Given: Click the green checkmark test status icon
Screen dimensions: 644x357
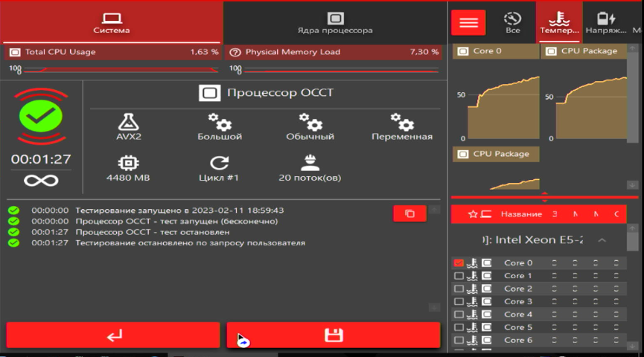Looking at the screenshot, I should [41, 116].
